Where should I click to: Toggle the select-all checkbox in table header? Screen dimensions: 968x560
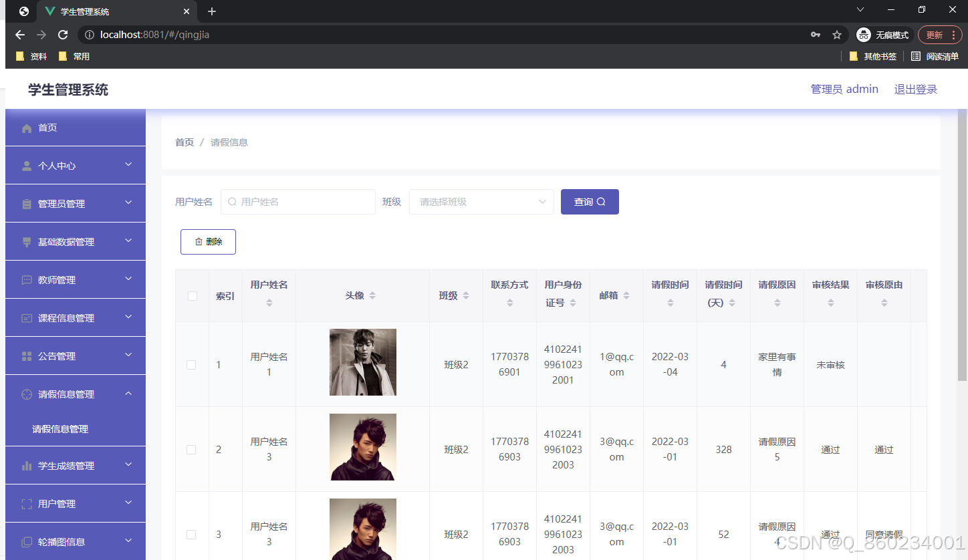pos(193,296)
